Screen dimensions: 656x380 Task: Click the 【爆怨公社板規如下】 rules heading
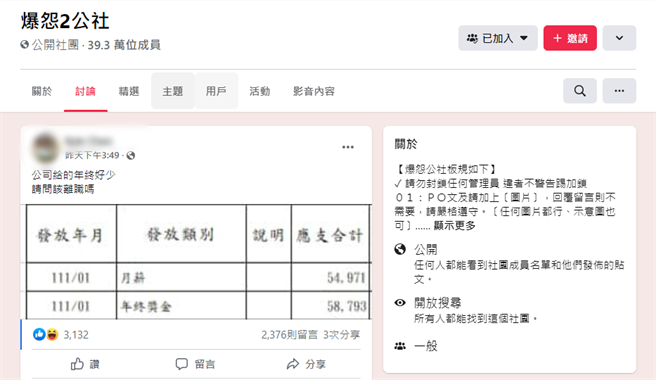[446, 169]
